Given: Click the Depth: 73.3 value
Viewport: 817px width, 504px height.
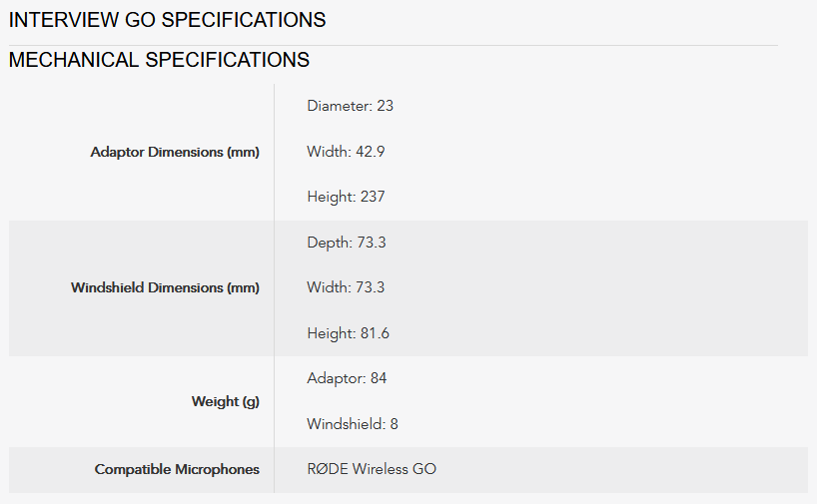Looking at the screenshot, I should click(x=346, y=243).
